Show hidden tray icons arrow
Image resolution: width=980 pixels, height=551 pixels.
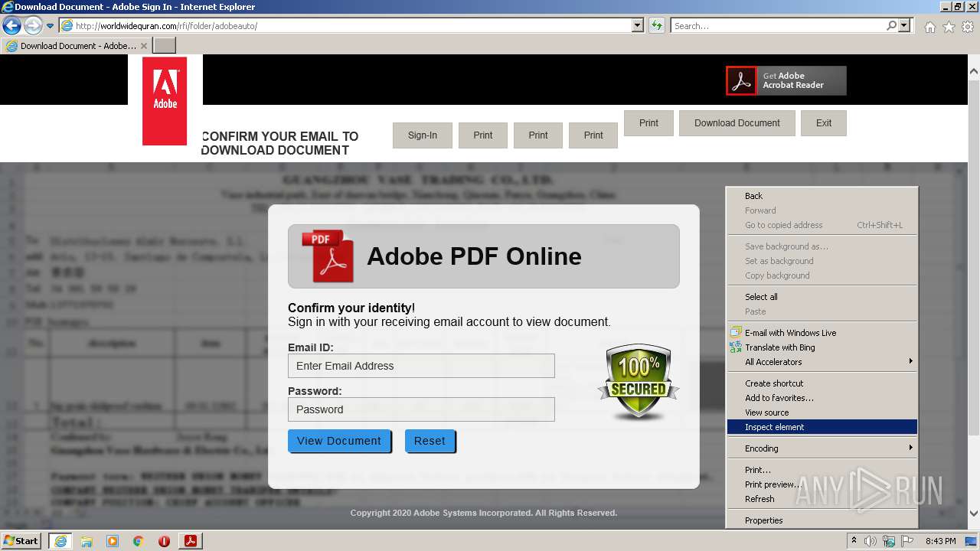pyautogui.click(x=854, y=541)
